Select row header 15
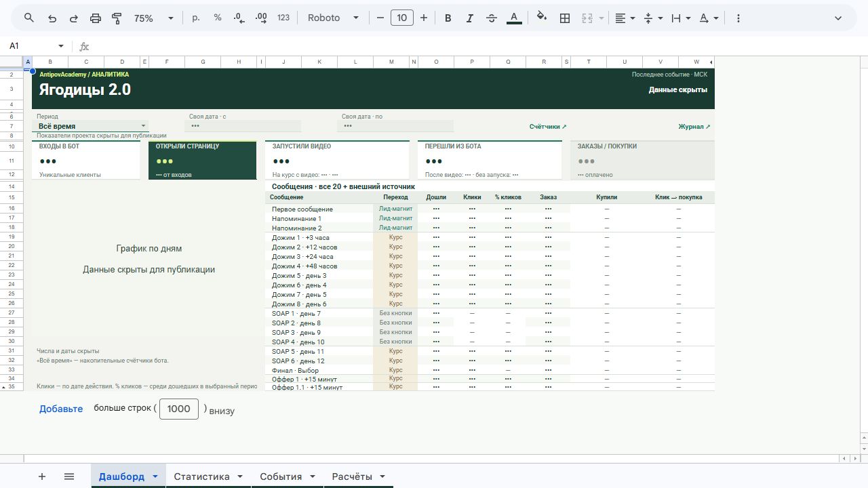Screen dimensions: 868x488 (12, 197)
